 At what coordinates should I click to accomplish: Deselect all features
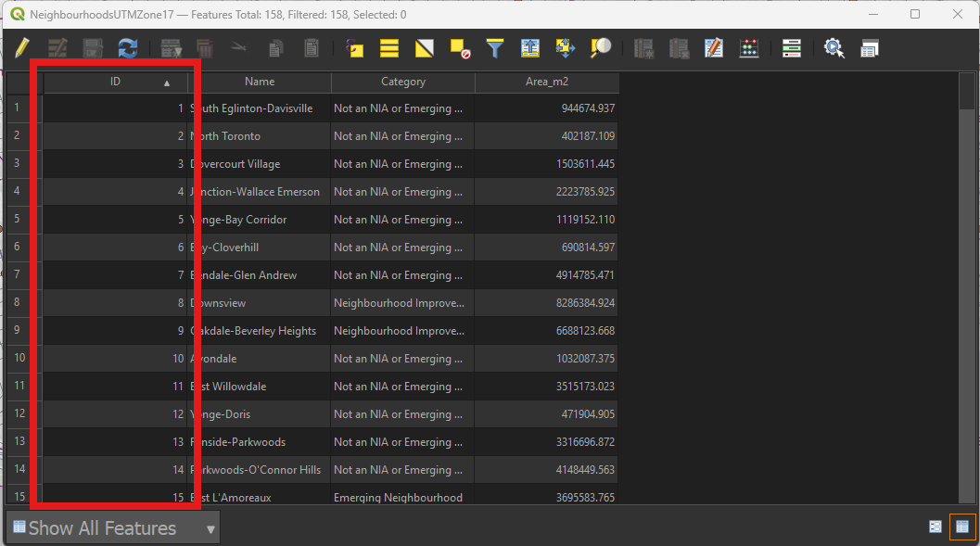coord(460,48)
